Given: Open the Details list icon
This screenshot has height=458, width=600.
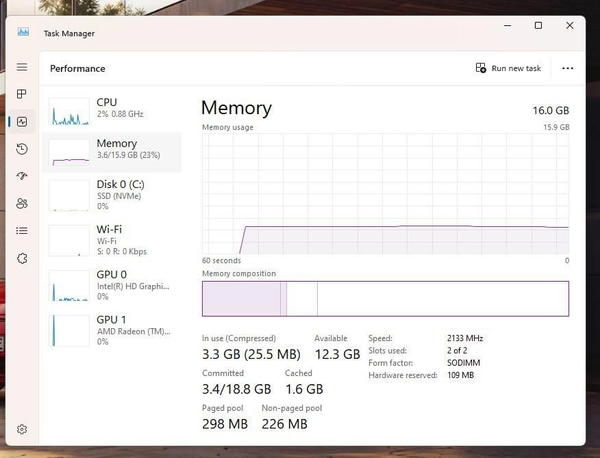Looking at the screenshot, I should (x=22, y=231).
